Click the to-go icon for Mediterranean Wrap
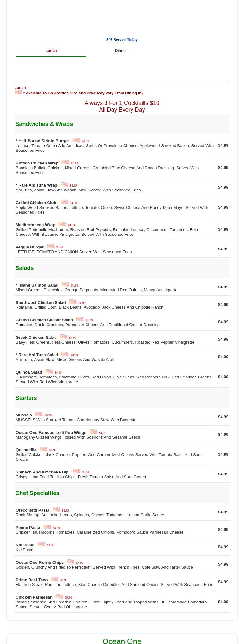The width and height of the screenshot is (244, 644). [x=62, y=224]
